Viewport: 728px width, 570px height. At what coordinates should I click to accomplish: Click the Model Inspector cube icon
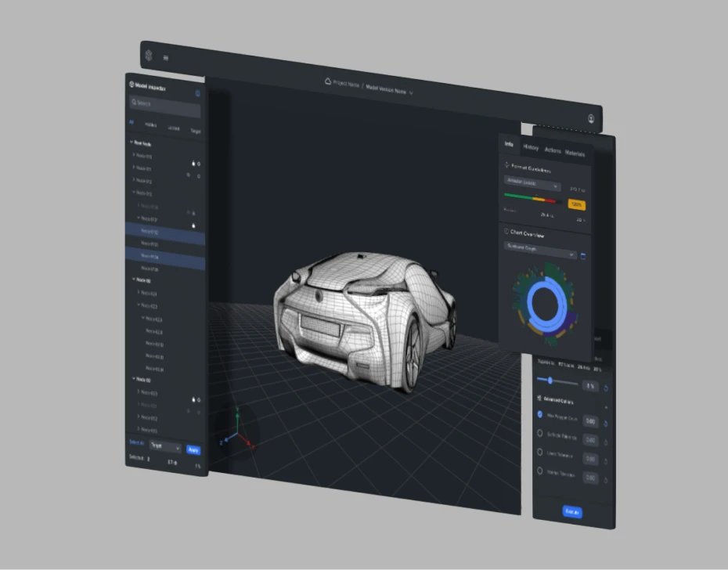(132, 85)
